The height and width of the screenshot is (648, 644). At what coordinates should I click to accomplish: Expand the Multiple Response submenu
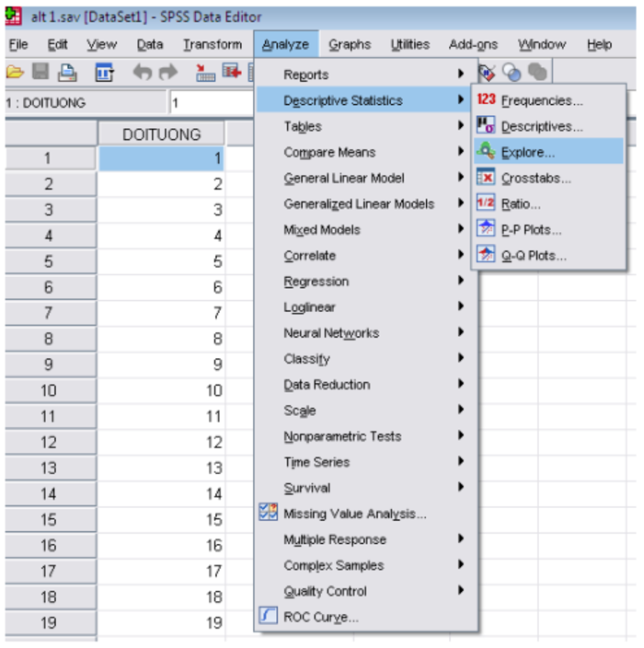[x=366, y=539]
